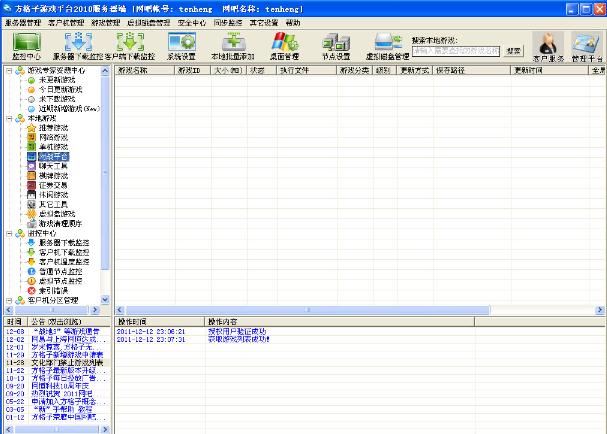Click the 客户服务 icon with person avatar

[x=547, y=46]
